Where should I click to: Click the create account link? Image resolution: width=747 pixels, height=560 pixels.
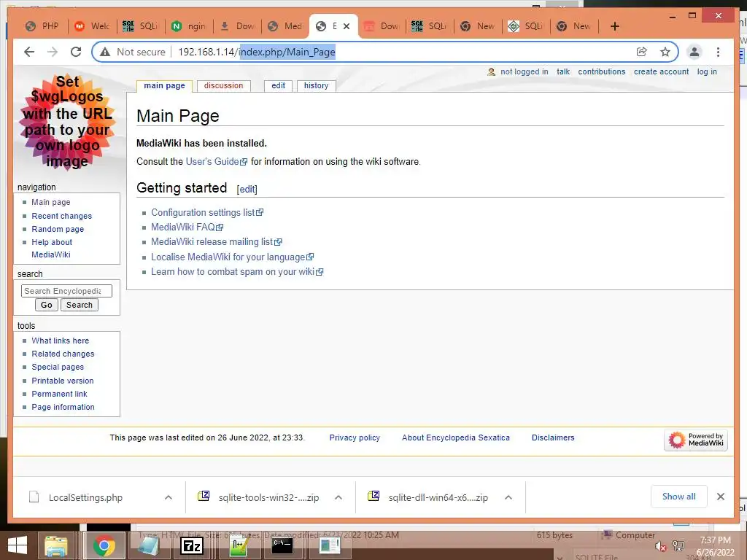coord(661,71)
